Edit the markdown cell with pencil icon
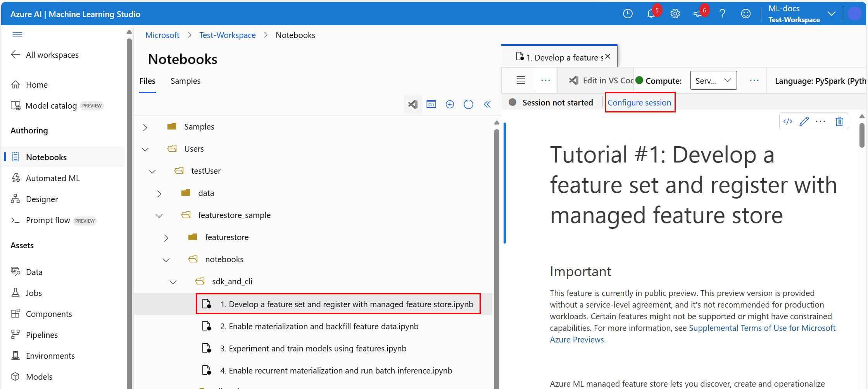868x389 pixels. coord(804,121)
